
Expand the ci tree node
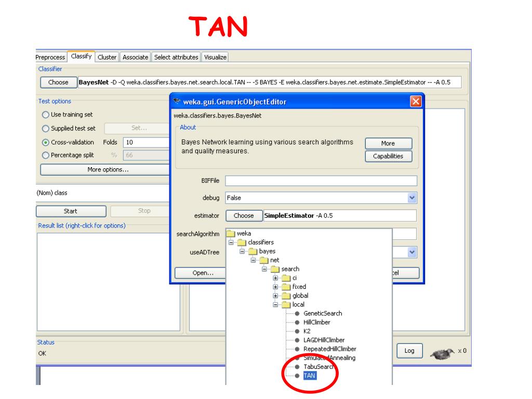[275, 278]
